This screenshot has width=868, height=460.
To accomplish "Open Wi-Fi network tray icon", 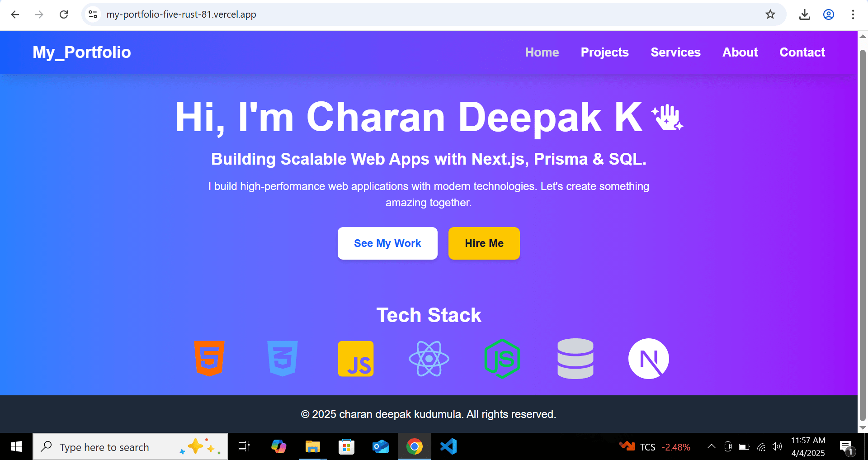I will pos(761,447).
